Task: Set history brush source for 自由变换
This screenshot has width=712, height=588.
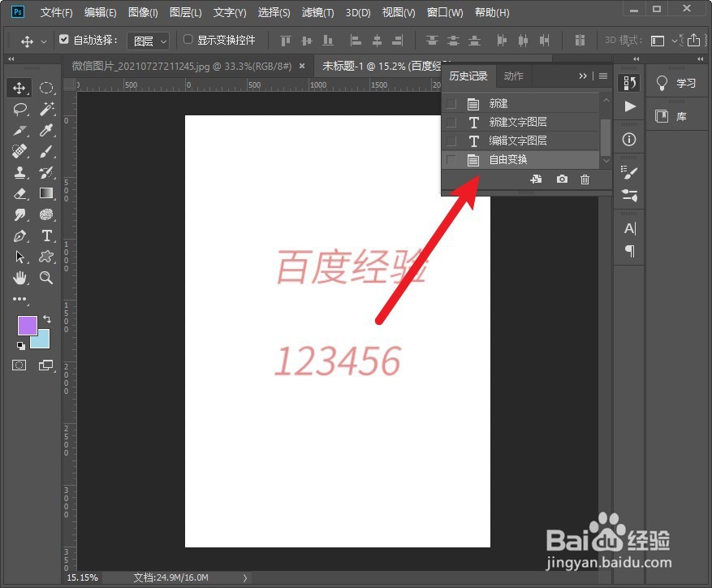Action: 451,159
